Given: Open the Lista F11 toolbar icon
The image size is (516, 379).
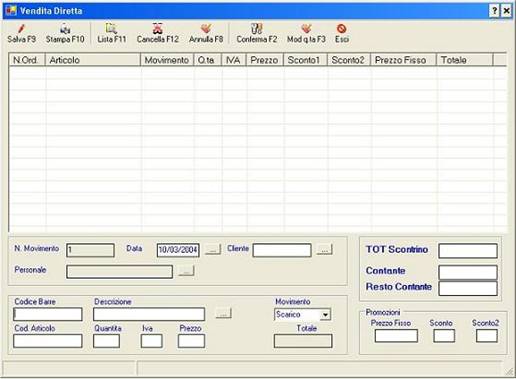Looking at the screenshot, I should [111, 29].
